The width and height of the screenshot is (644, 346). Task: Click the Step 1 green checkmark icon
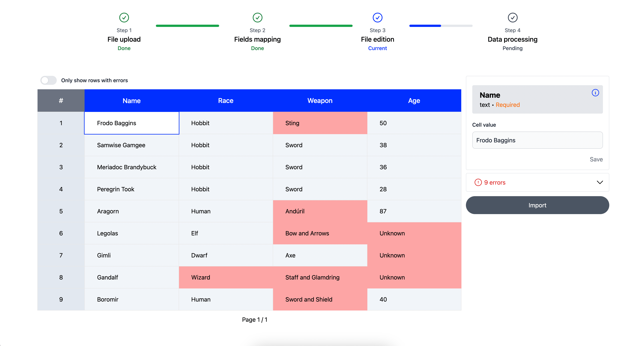pyautogui.click(x=124, y=18)
